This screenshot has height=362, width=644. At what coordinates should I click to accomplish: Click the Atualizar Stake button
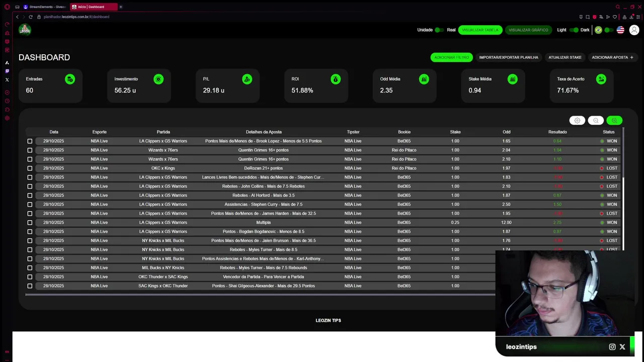[x=565, y=57]
